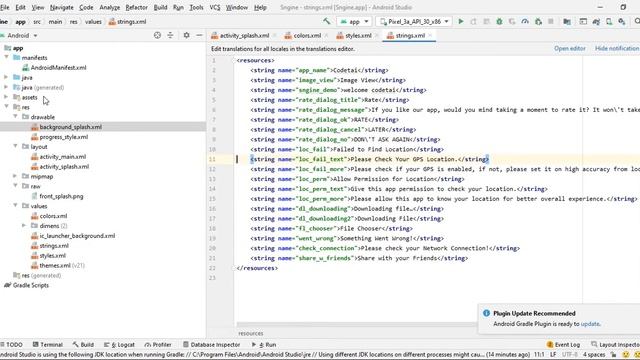Viewport: 640px width, 360px height.
Task: Open the Event Log
Action: point(563,344)
